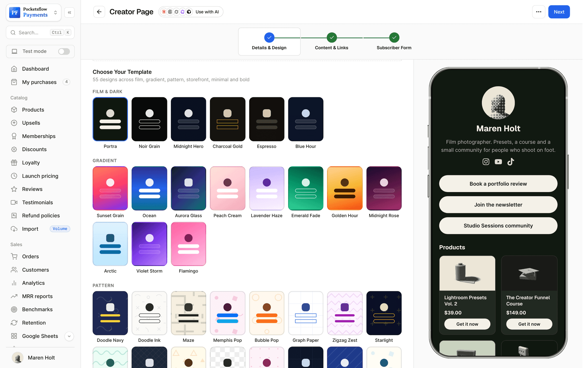Click Get it now for Lightroom Presets Vol. 2
Image resolution: width=588 pixels, height=368 pixels.
click(x=467, y=324)
